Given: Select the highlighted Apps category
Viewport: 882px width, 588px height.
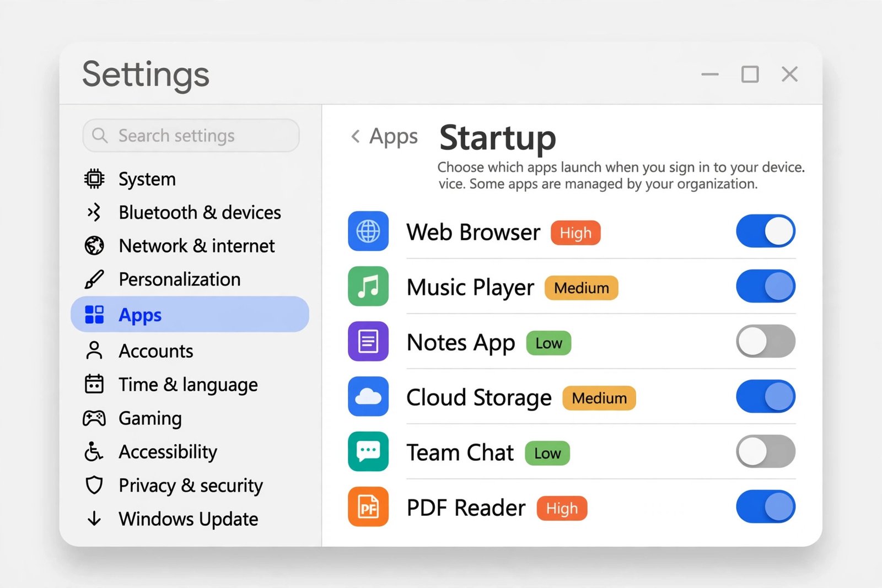Looking at the screenshot, I should pos(190,314).
